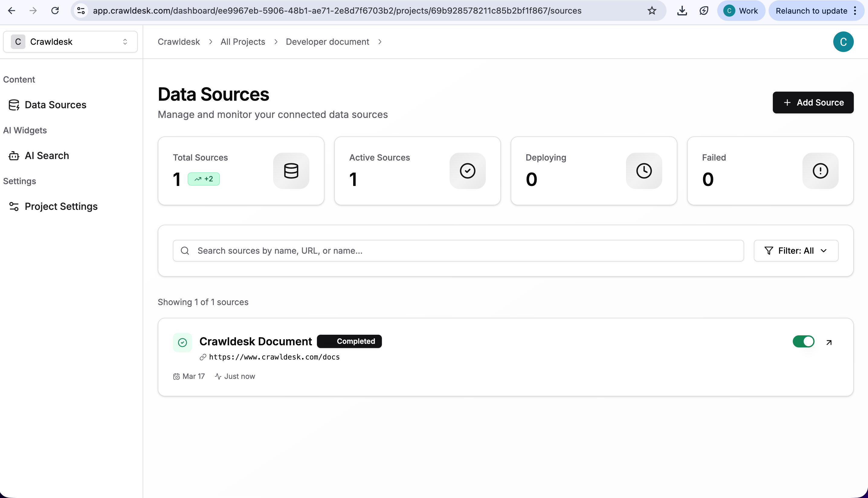Viewport: 868px width, 498px height.
Task: Open browser downloads icon
Action: click(682, 11)
